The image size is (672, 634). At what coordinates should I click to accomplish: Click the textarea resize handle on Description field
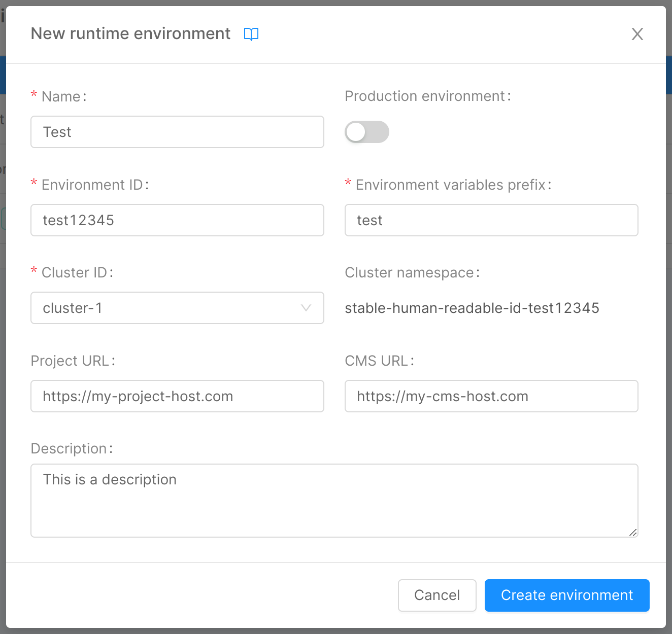pos(633,533)
